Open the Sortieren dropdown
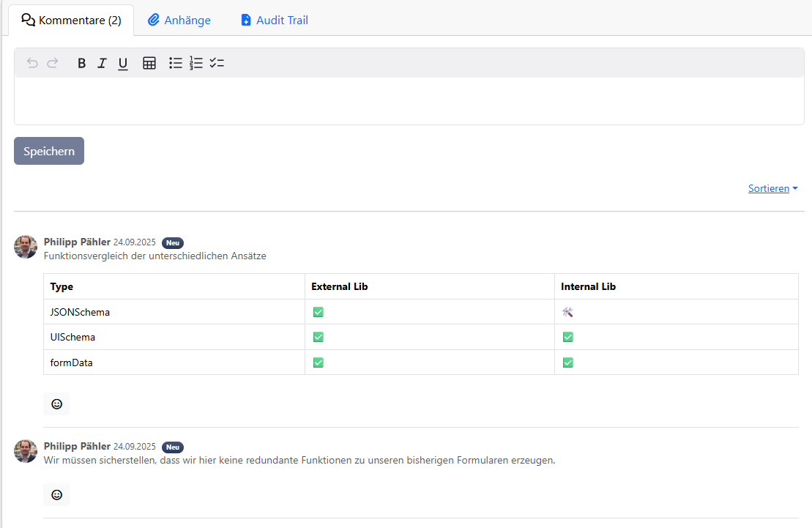Image resolution: width=812 pixels, height=528 pixels. (772, 188)
